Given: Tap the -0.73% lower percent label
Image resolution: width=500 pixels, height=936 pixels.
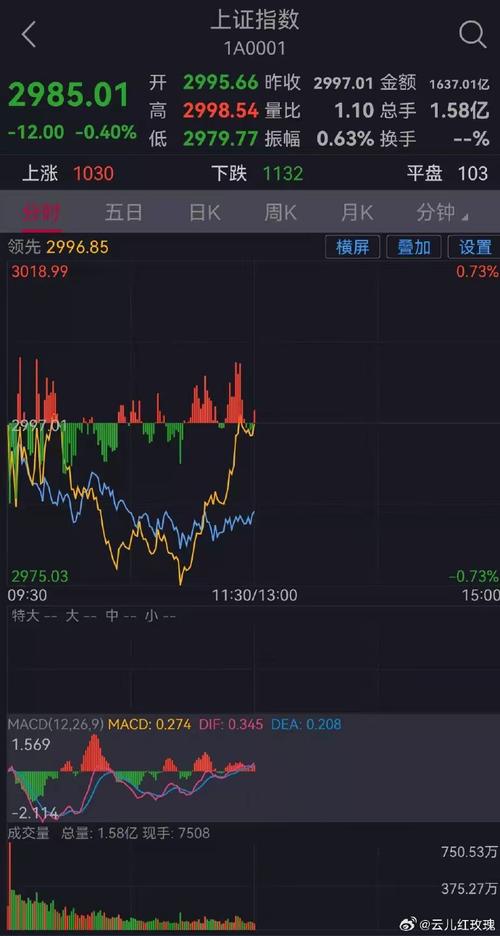Looking at the screenshot, I should 474,576.
